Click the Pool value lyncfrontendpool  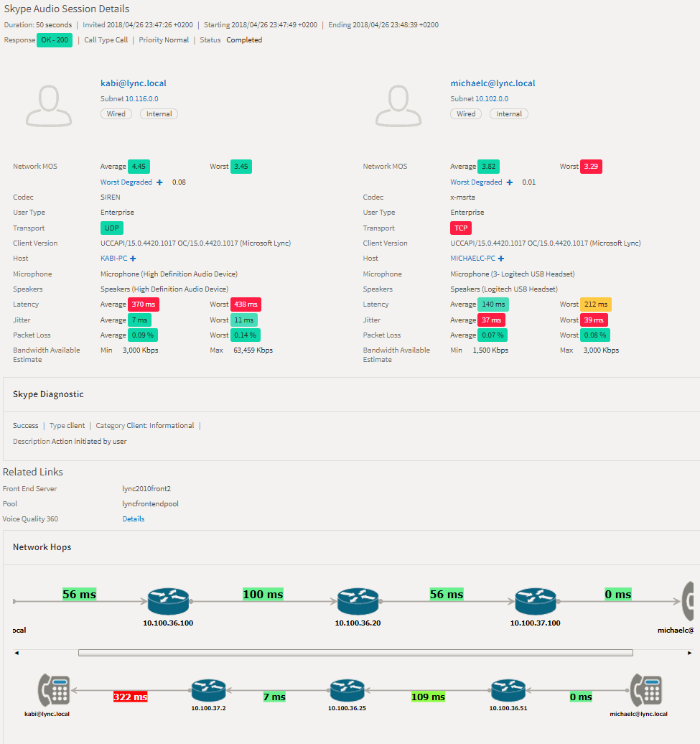(x=150, y=504)
